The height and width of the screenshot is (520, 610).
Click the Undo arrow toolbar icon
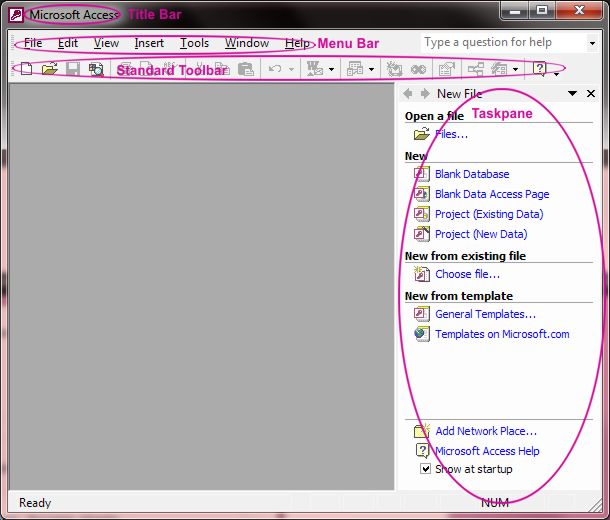click(275, 69)
